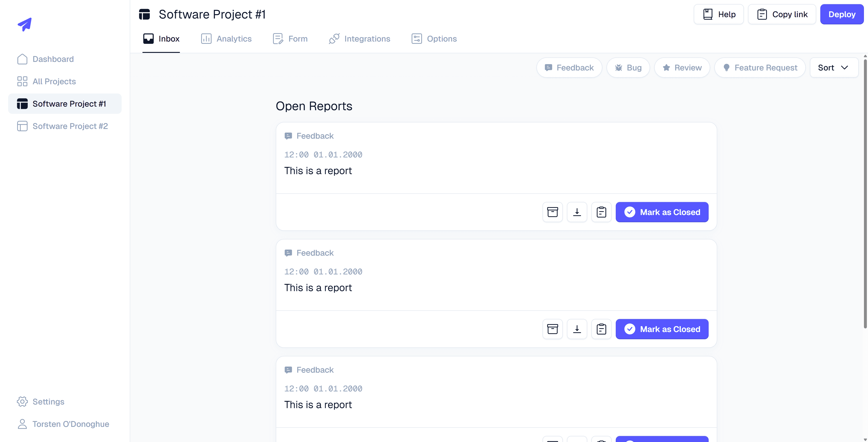Click the Deploy button
Viewport: 868px width, 442px height.
(x=842, y=14)
